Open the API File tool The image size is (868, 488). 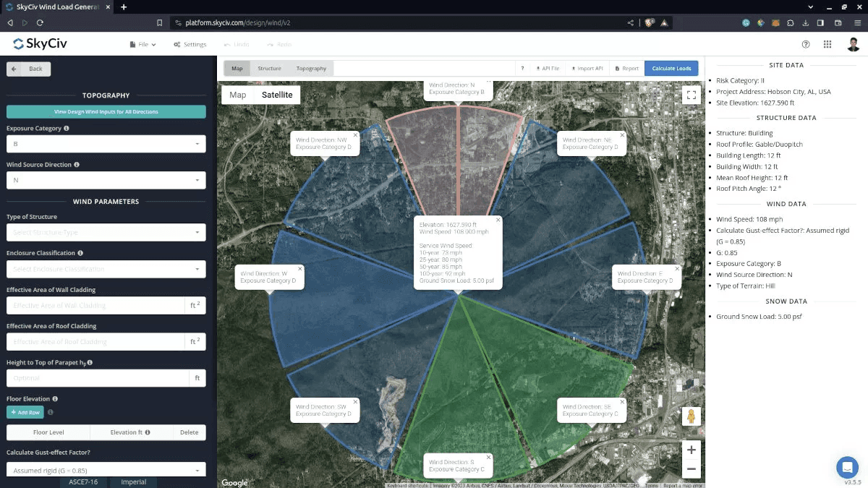[x=546, y=68]
